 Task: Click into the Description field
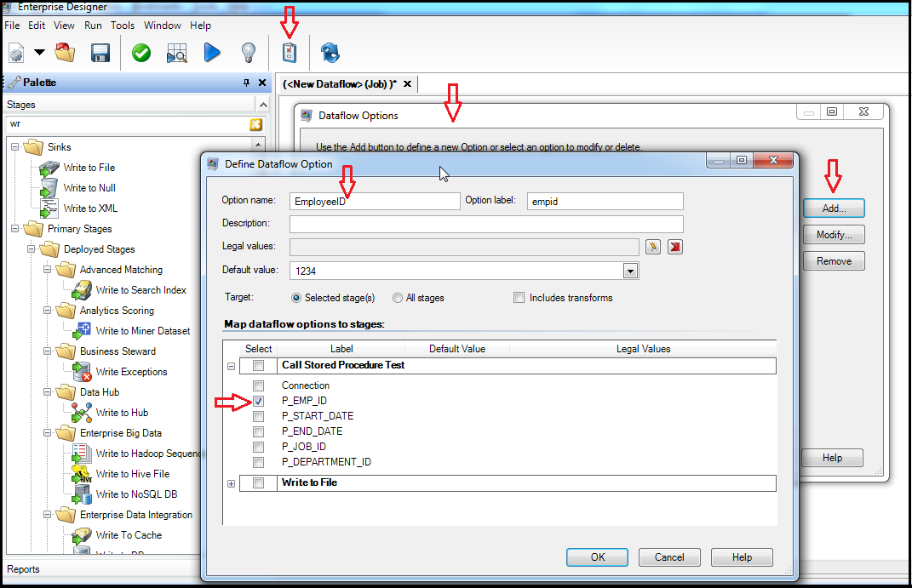coord(486,225)
